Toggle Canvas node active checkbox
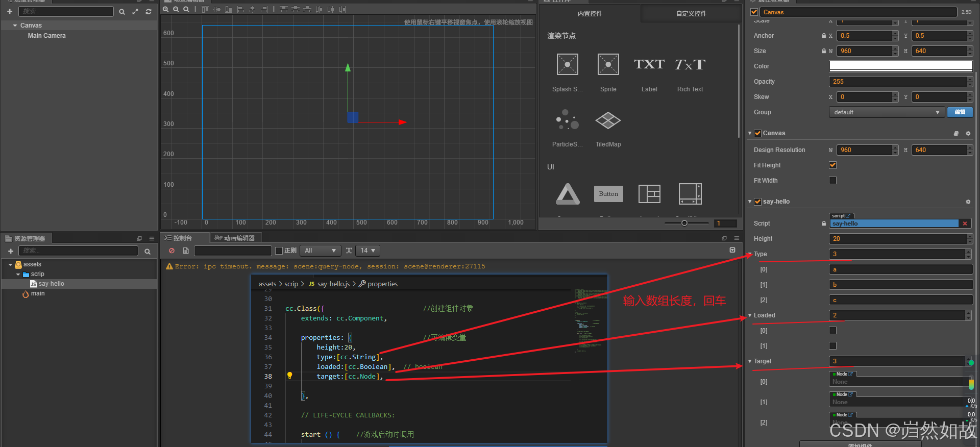Screen dimensions: 980x447 [754, 12]
